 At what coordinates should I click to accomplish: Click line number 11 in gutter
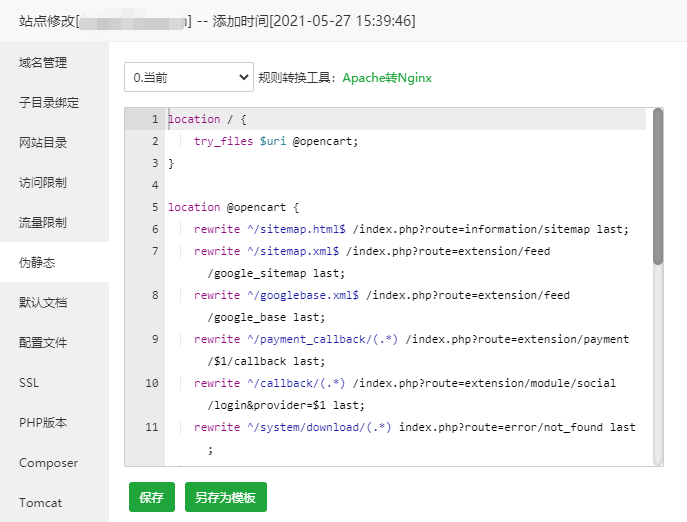coord(152,427)
